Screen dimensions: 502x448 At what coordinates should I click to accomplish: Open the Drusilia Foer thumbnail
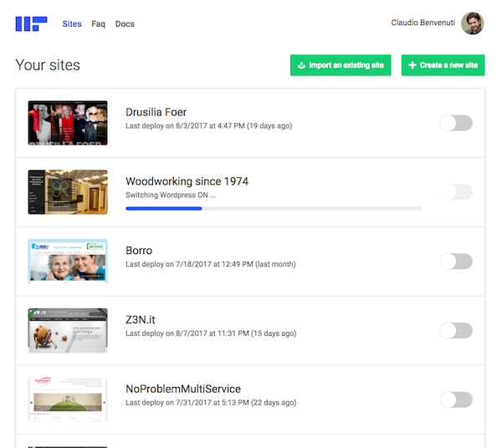click(68, 123)
